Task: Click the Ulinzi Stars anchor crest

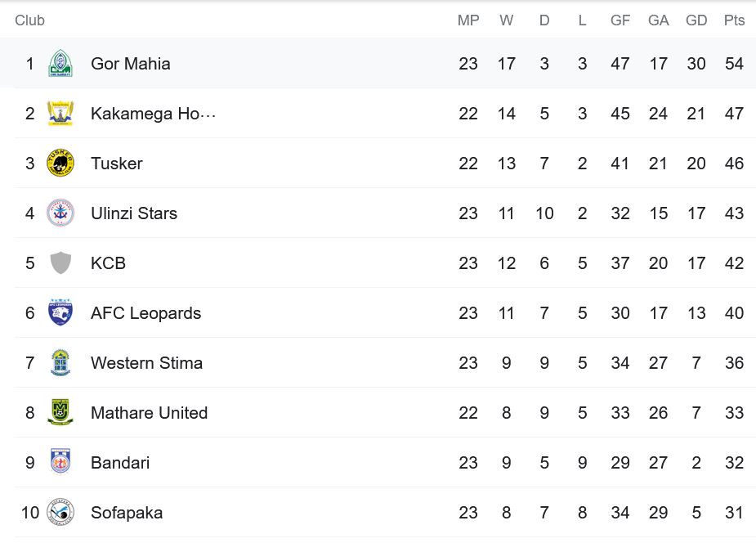Action: (x=60, y=213)
